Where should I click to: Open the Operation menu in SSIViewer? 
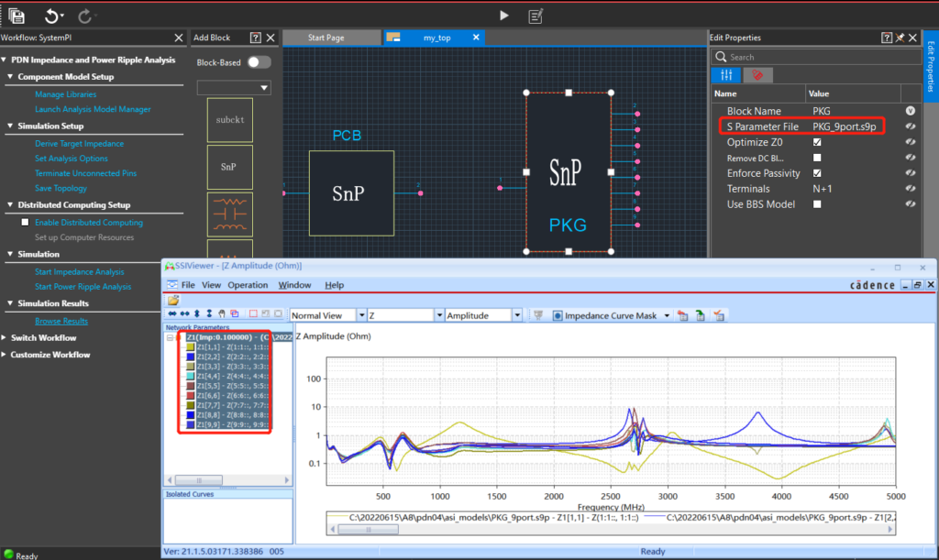coord(248,285)
